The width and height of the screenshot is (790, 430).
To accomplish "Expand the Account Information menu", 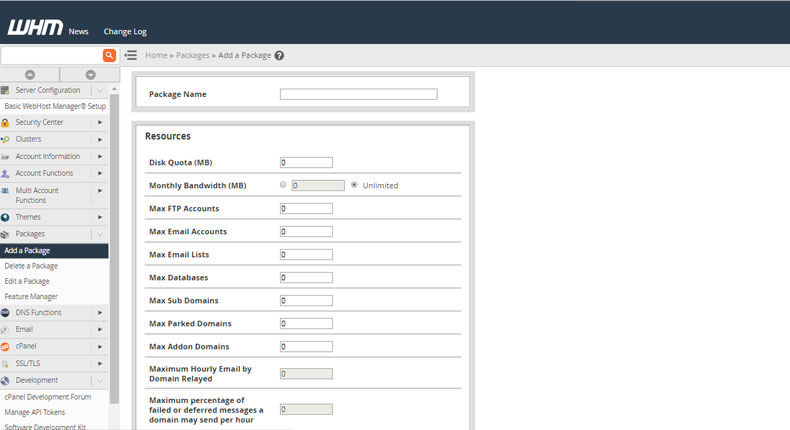I will point(100,156).
